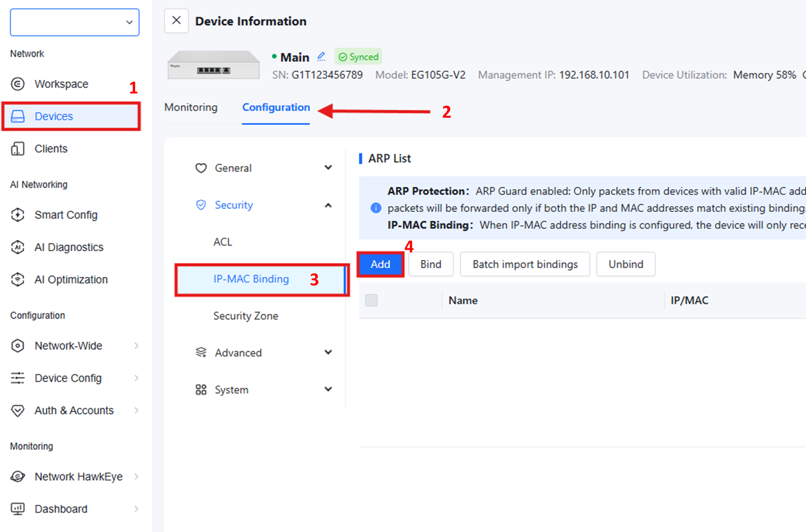Click the Smart Config icon
Viewport: 806px width, 532px height.
tap(18, 215)
